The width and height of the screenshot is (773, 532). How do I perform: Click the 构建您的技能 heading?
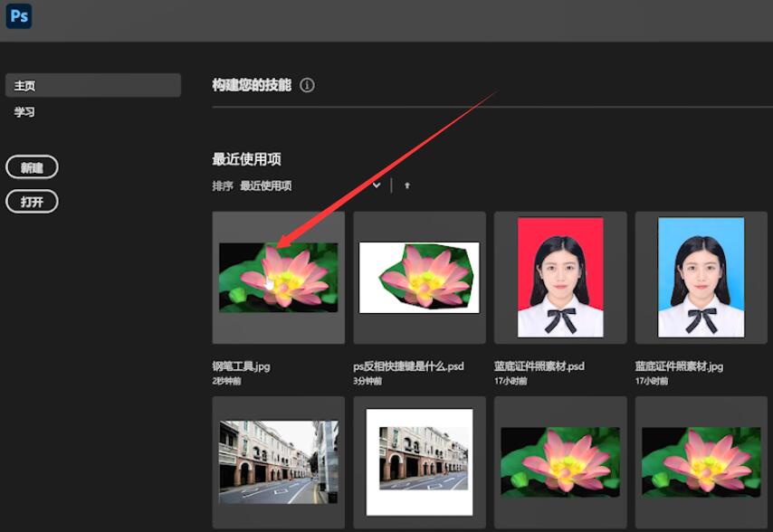252,85
